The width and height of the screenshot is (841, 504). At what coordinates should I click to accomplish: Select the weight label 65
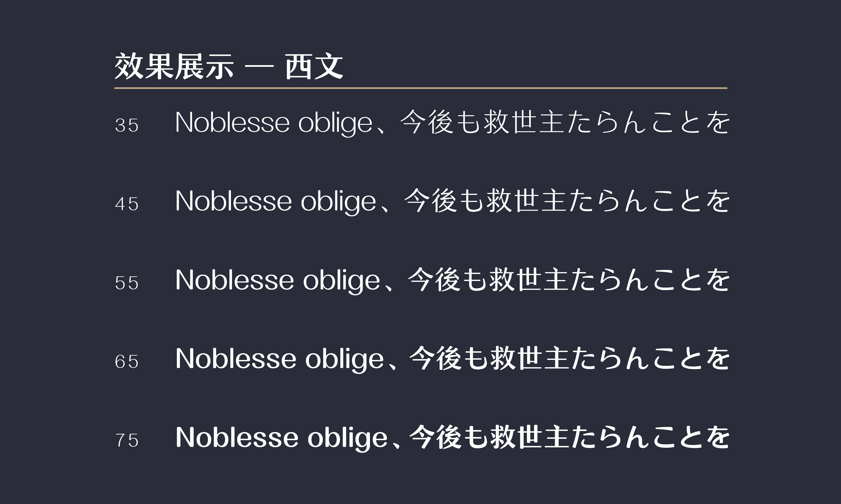pos(127,362)
